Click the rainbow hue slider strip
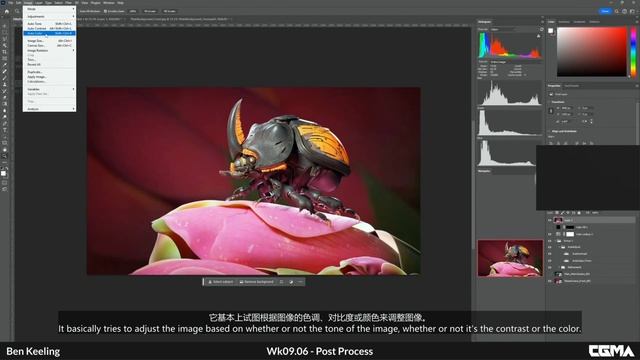640x360 pixels. point(633,52)
